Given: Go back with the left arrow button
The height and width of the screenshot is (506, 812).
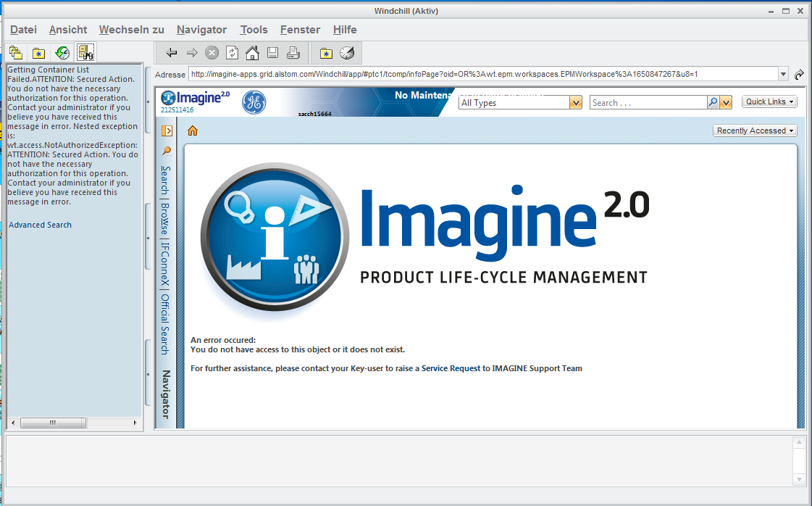Looking at the screenshot, I should pos(172,52).
